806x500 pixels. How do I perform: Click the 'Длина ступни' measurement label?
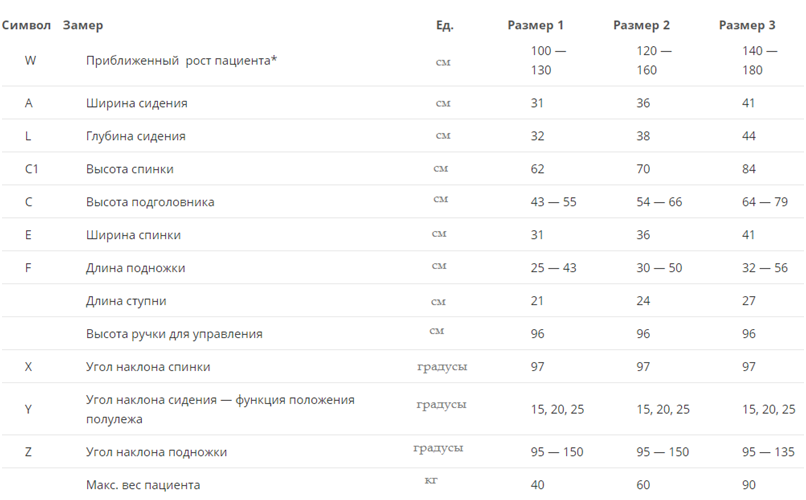(126, 301)
